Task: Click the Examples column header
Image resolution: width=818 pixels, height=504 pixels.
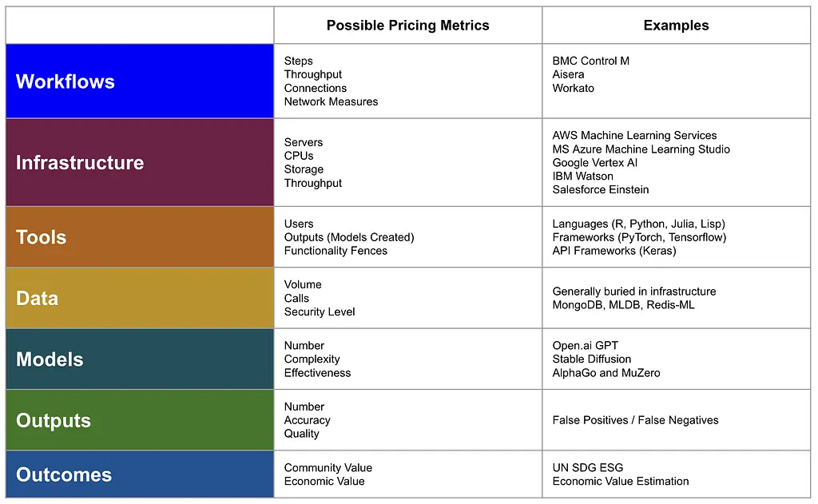Action: 676,25
